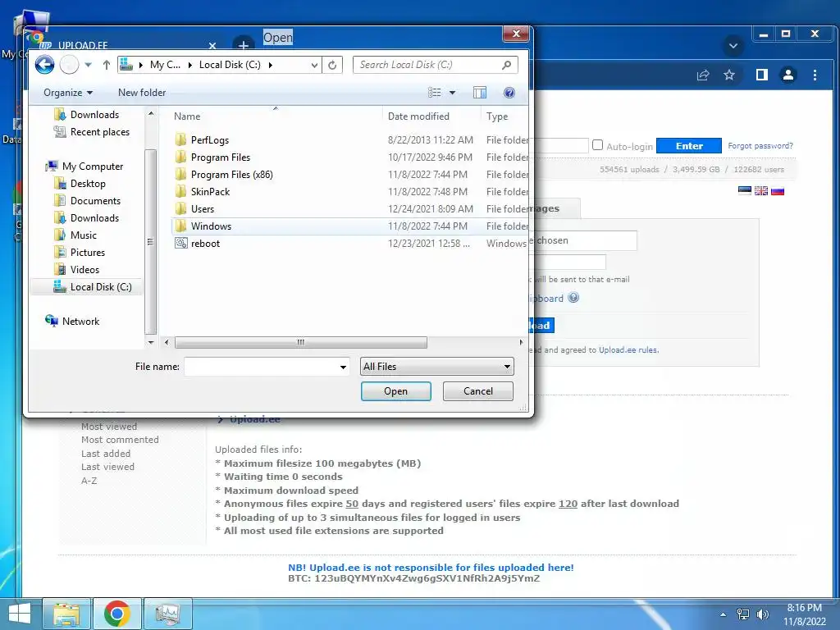Viewport: 840px width, 630px height.
Task: Open the dialog help question-mark icon
Action: point(509,93)
